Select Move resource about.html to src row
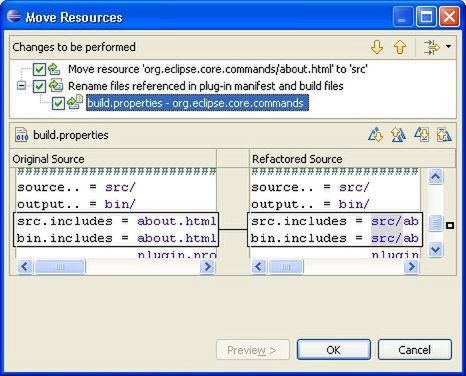 point(218,69)
